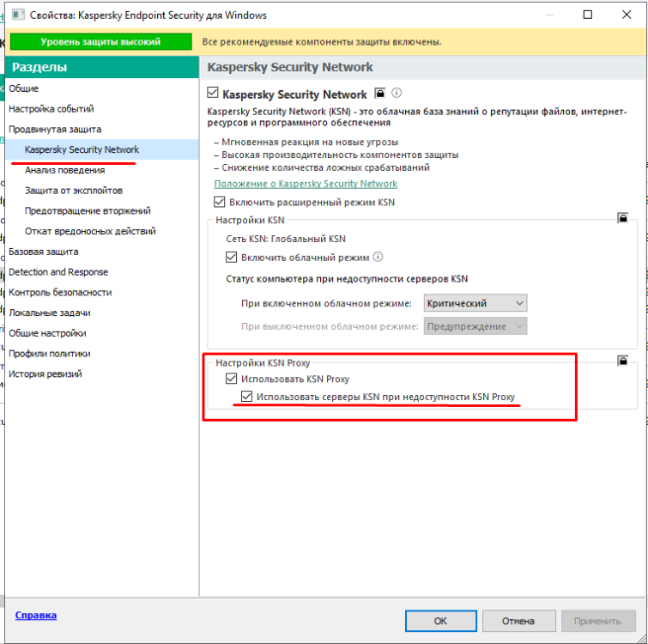The image size is (648, 644).
Task: Click Сеть KSN: Глобальный KSN text
Action: [286, 239]
